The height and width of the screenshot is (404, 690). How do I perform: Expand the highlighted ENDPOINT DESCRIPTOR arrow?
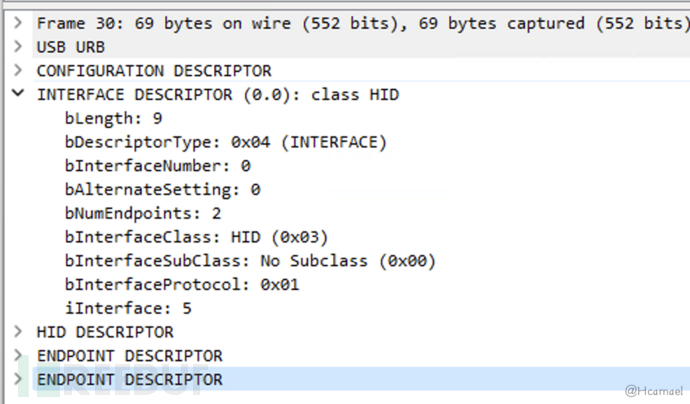[18, 379]
